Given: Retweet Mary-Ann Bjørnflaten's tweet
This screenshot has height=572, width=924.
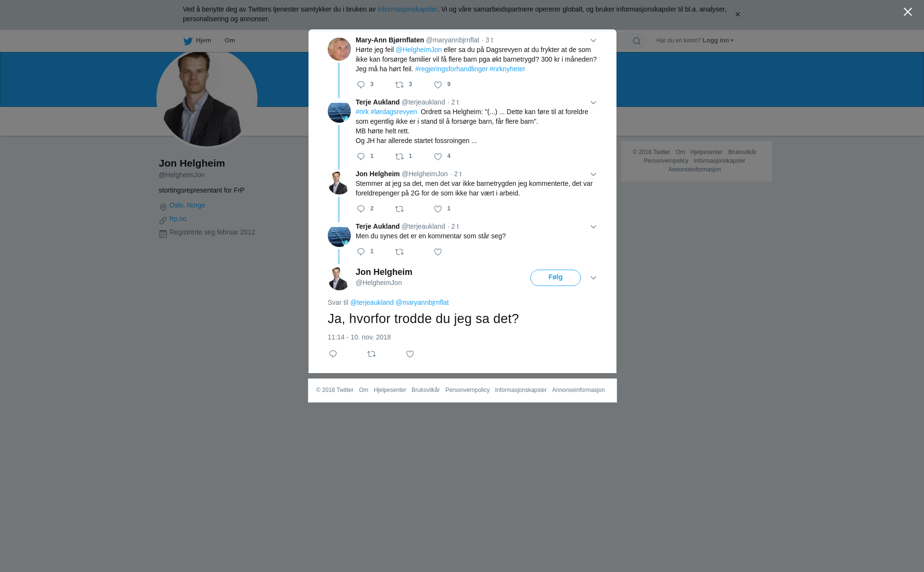Looking at the screenshot, I should pyautogui.click(x=399, y=85).
